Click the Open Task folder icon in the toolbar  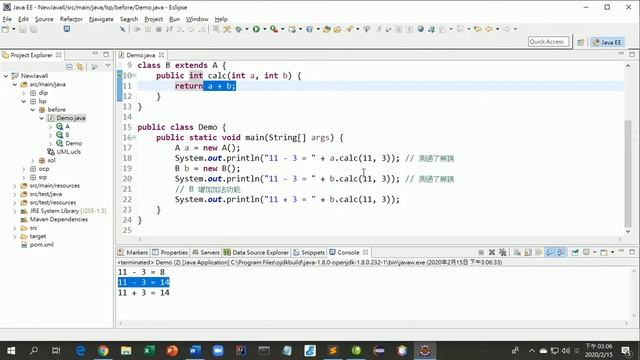click(x=337, y=29)
